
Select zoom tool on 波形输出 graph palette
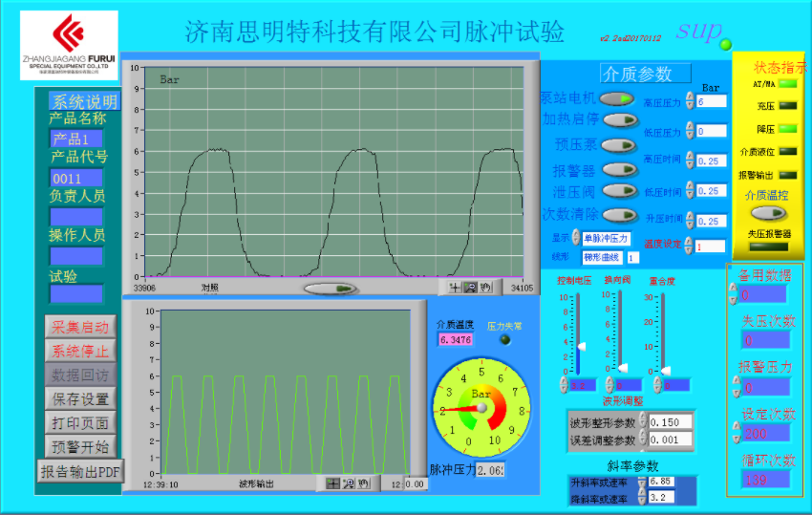[x=348, y=483]
